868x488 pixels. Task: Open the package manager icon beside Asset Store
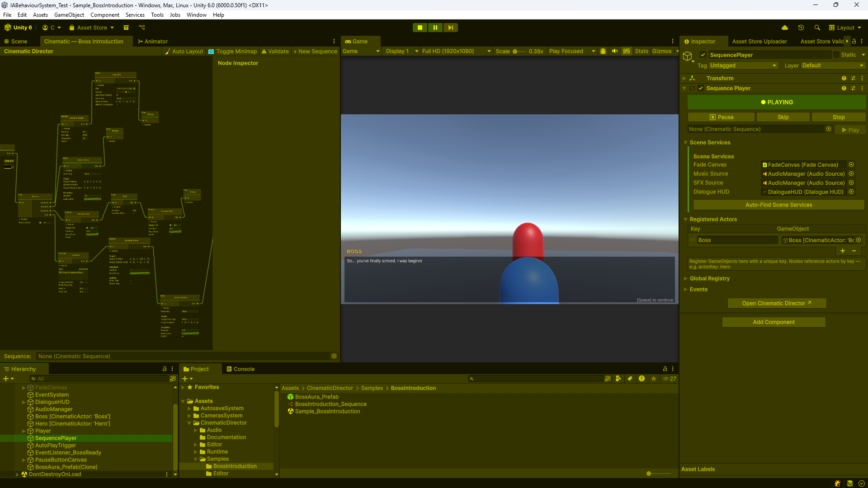pos(126,28)
